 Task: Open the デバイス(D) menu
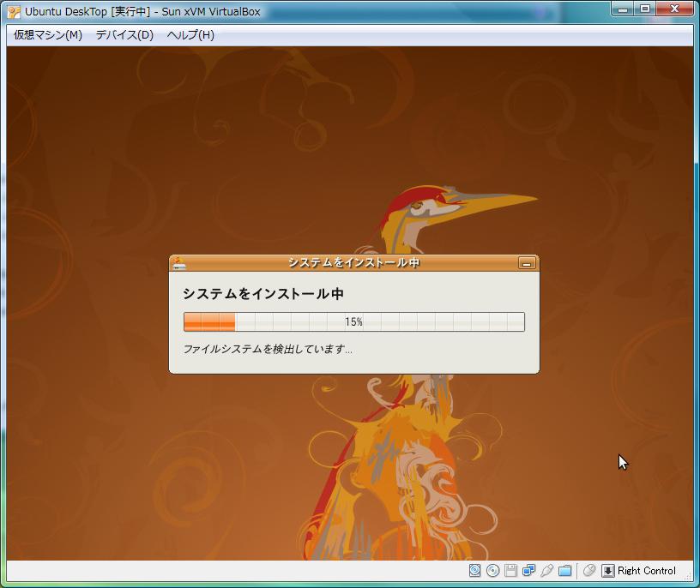pos(124,35)
